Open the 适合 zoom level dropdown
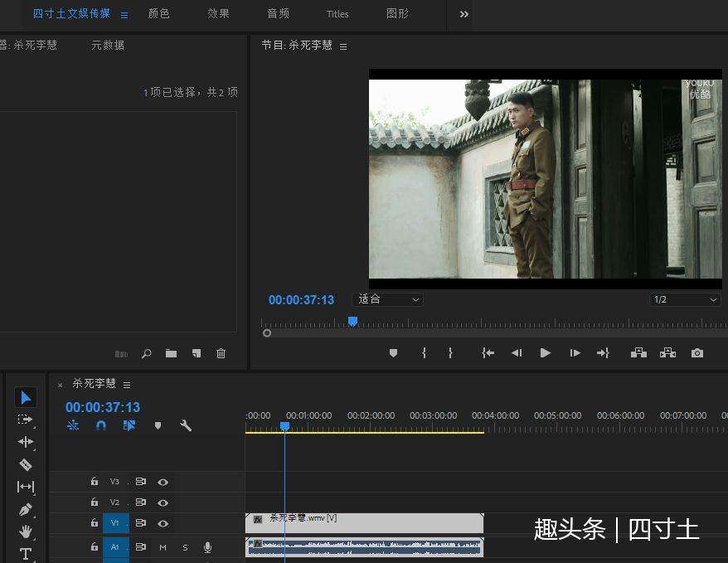 click(388, 299)
